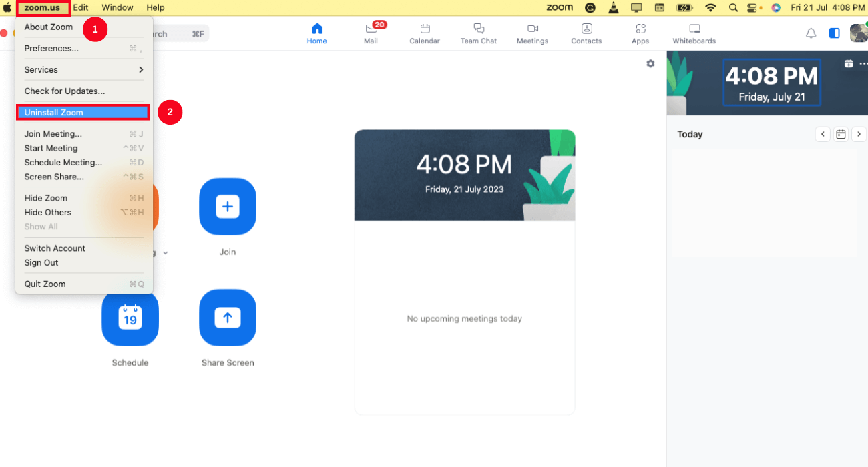Open Control Center menu bar icon
This screenshot has width=868, height=467.
pos(754,8)
